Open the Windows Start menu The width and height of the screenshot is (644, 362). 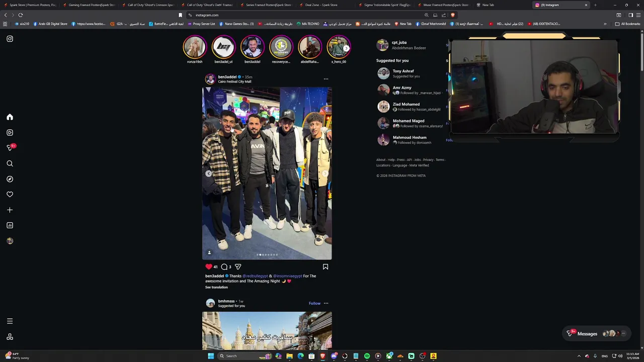tap(211, 356)
